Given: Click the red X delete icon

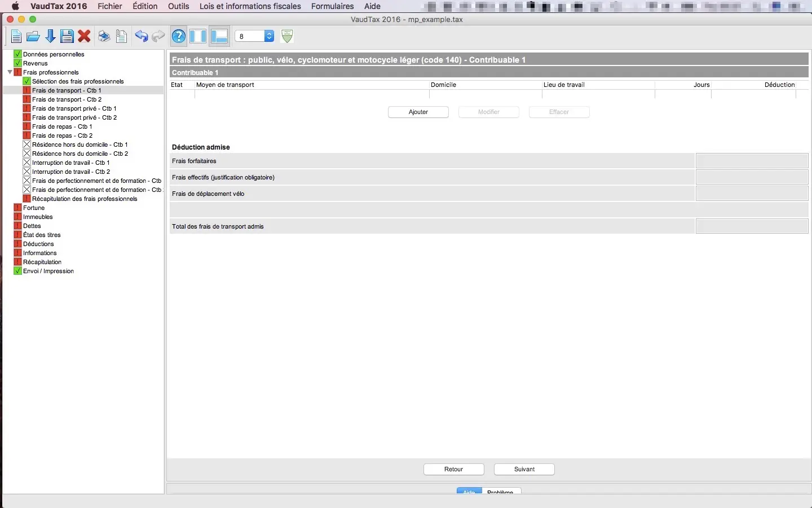Looking at the screenshot, I should tap(85, 37).
